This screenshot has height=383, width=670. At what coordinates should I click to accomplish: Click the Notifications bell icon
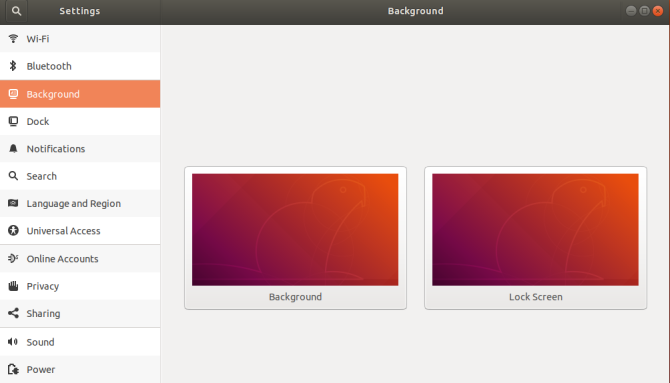point(13,148)
